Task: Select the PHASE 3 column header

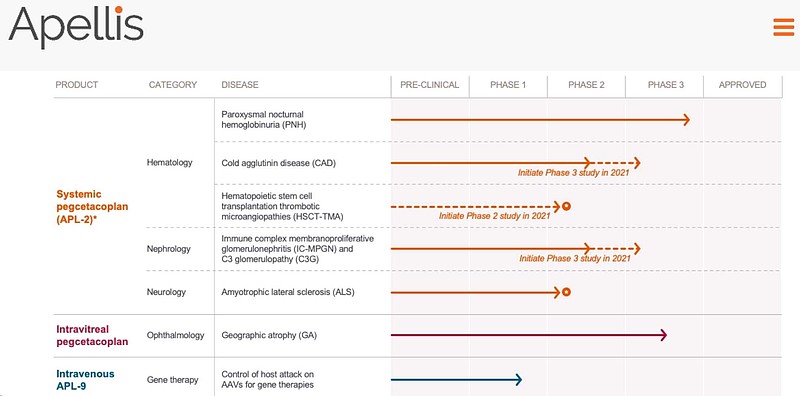Action: [665, 85]
